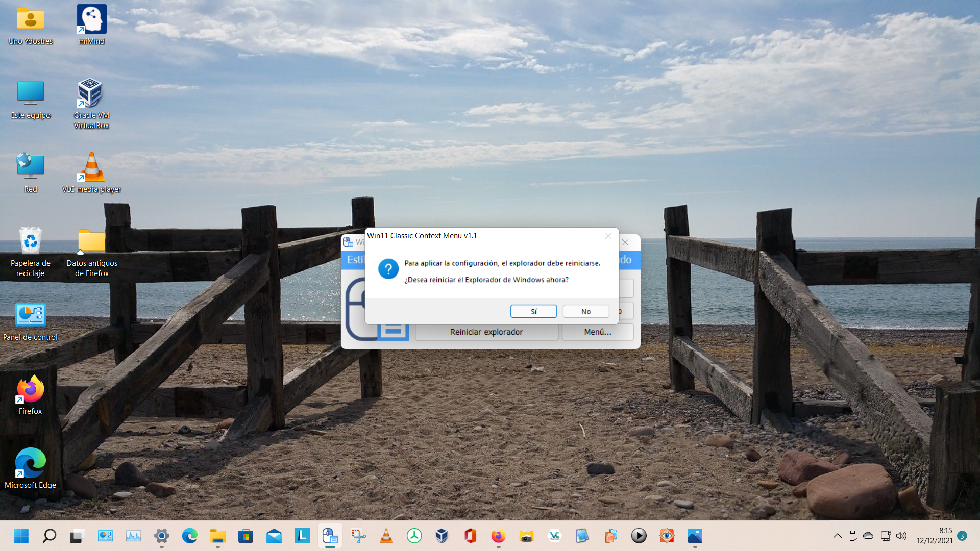Open the Windows Start menu
Viewport: 980px width, 551px height.
click(x=21, y=536)
